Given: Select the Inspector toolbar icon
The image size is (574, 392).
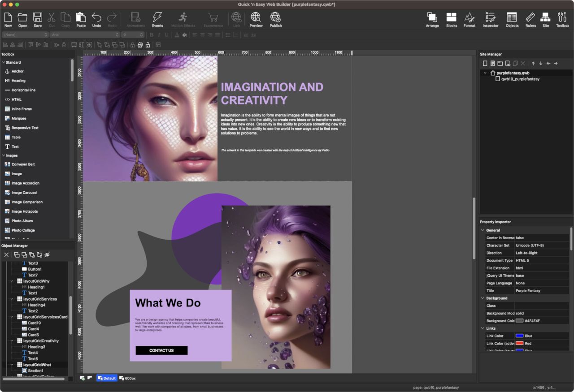Looking at the screenshot, I should pyautogui.click(x=490, y=18).
